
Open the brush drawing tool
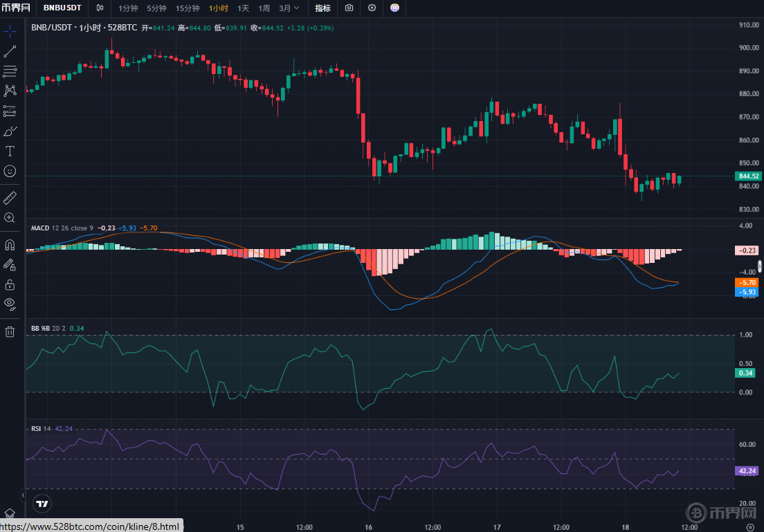[10, 131]
